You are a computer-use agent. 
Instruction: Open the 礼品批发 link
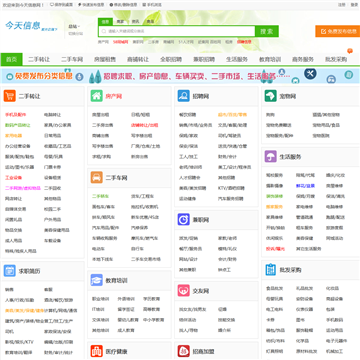pyautogui.click(x=304, y=288)
